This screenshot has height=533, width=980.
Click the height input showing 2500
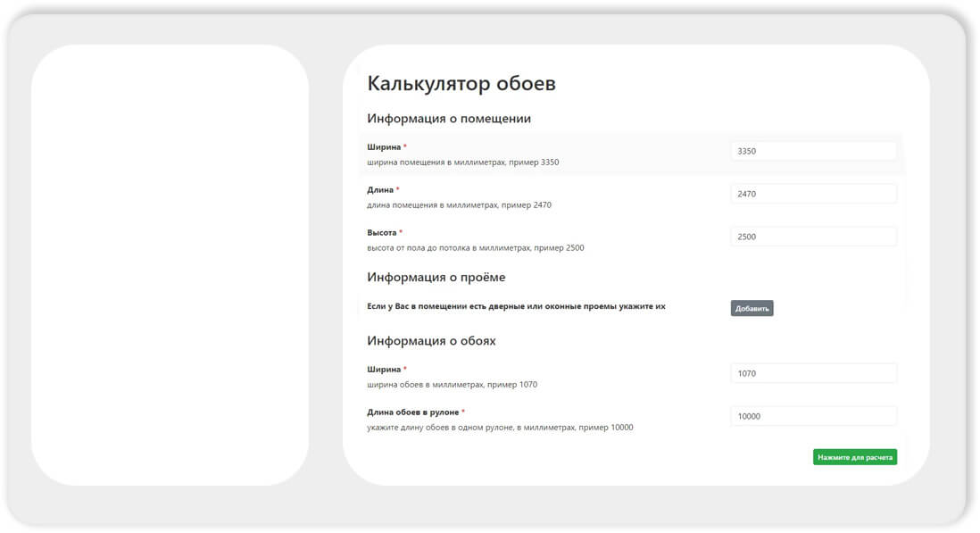pyautogui.click(x=813, y=237)
